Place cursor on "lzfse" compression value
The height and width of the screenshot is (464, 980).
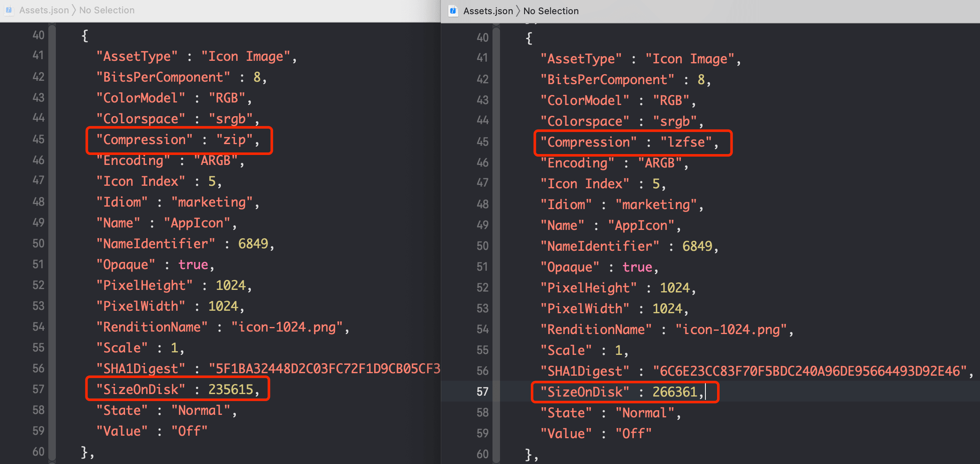tap(686, 142)
